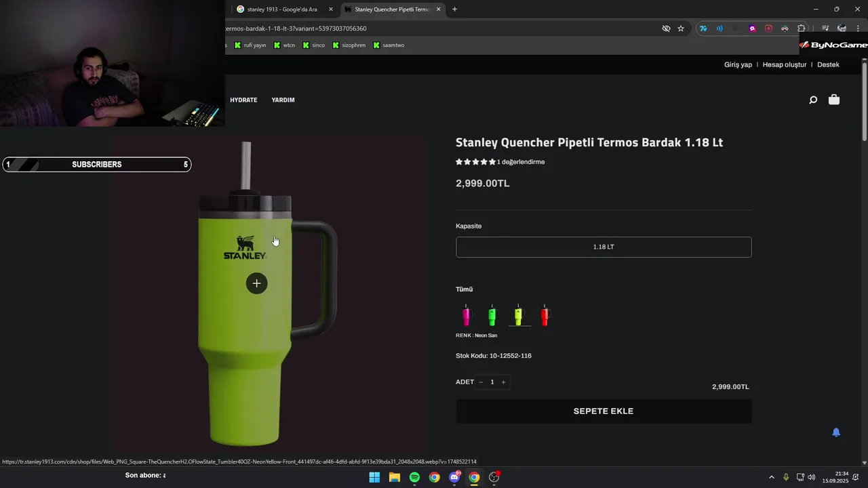Click the Hesap oluştur link

click(x=785, y=64)
